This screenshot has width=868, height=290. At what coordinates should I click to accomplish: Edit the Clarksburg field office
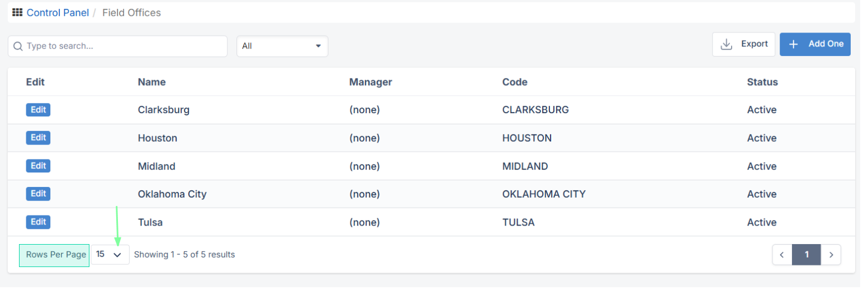(x=38, y=110)
